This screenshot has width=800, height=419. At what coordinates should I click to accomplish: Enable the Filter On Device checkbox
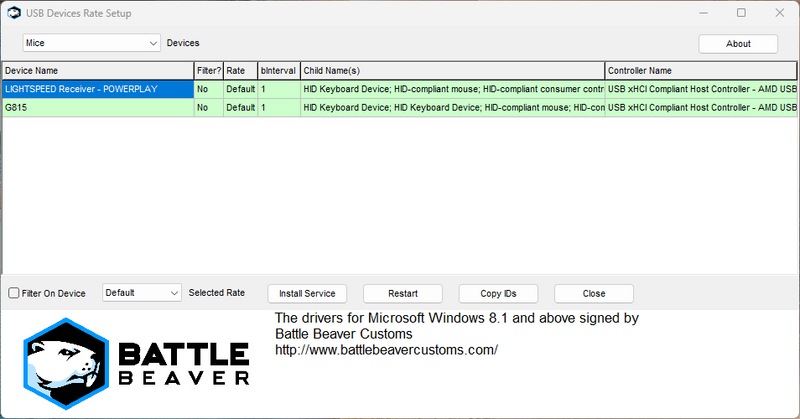coord(14,293)
